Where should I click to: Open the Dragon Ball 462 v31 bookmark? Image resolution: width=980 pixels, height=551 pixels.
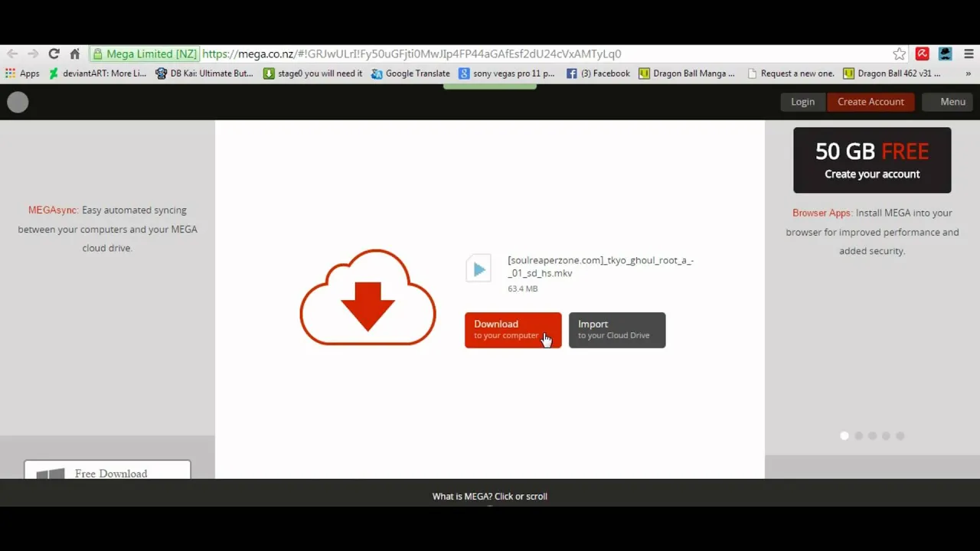tap(892, 73)
